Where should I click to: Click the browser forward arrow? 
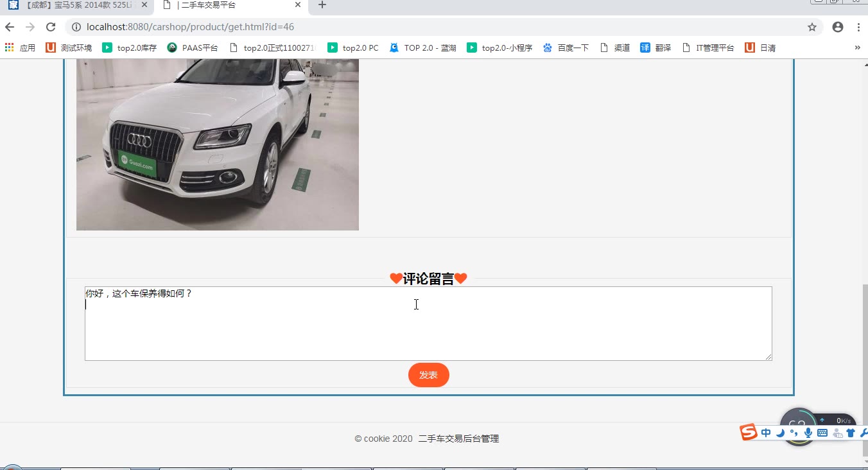30,27
